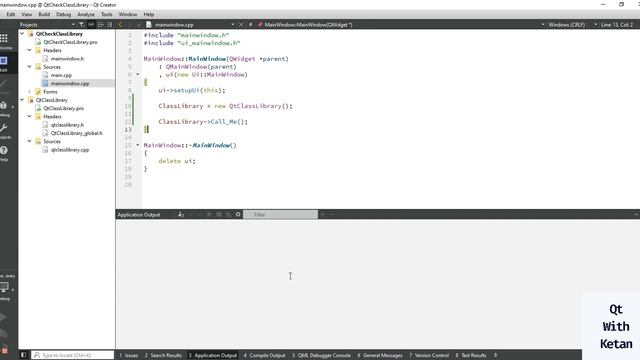The image size is (640, 360).
Task: Click Line 13, Col 2 position indicator
Action: [617, 24]
